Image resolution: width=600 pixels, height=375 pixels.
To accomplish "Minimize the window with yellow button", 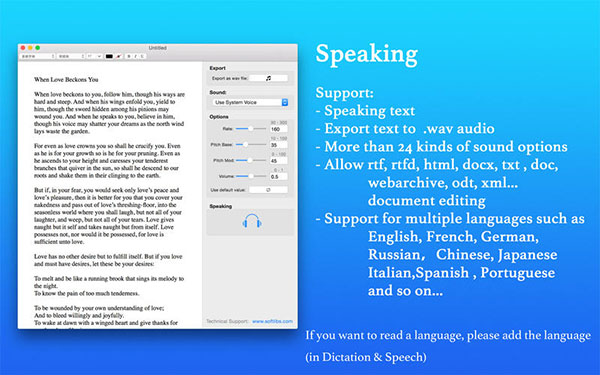I will point(30,48).
